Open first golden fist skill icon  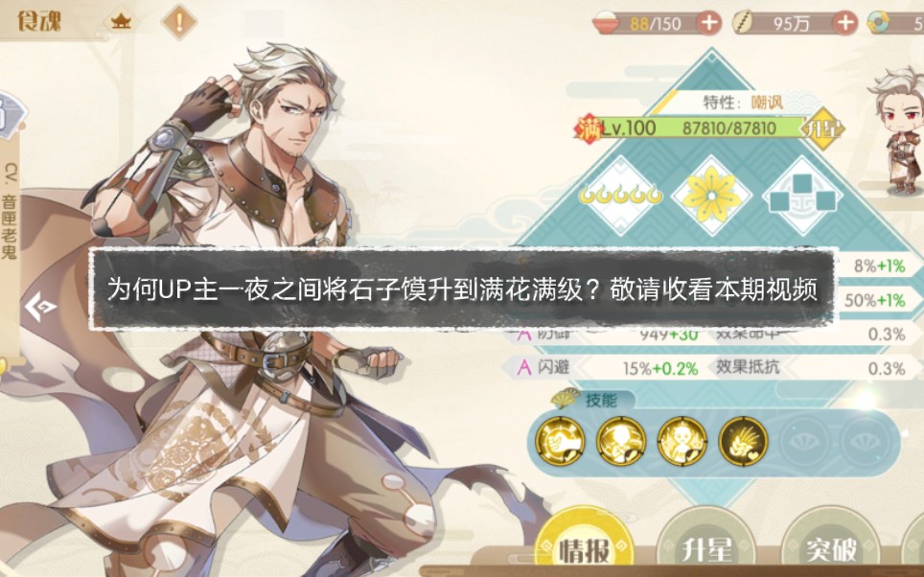coord(560,441)
